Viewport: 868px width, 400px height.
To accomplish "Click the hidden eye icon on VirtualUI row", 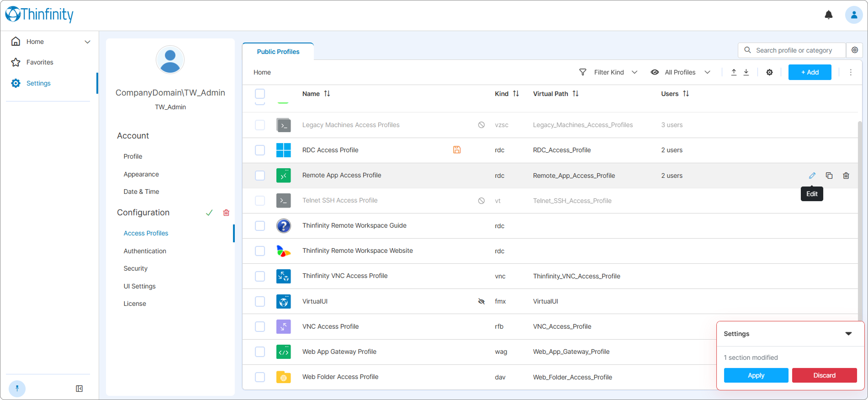I will point(481,301).
